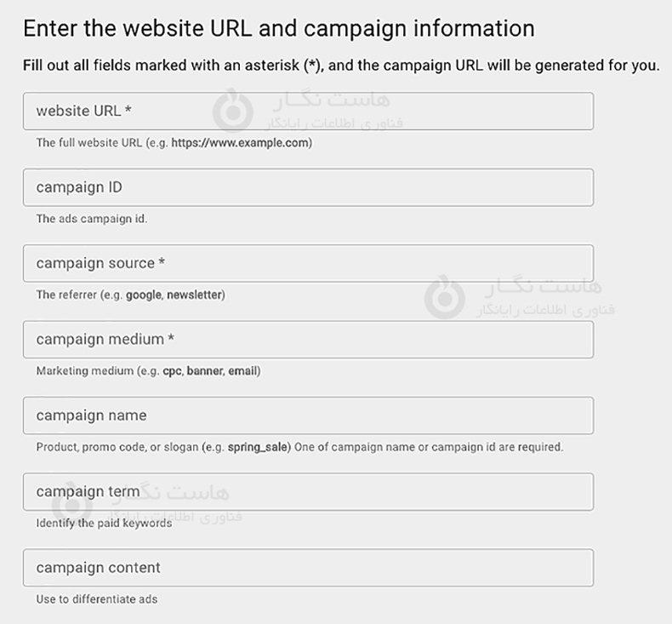Click "Use to differentiate ads" helper text
This screenshot has height=624, width=672.
tap(97, 599)
